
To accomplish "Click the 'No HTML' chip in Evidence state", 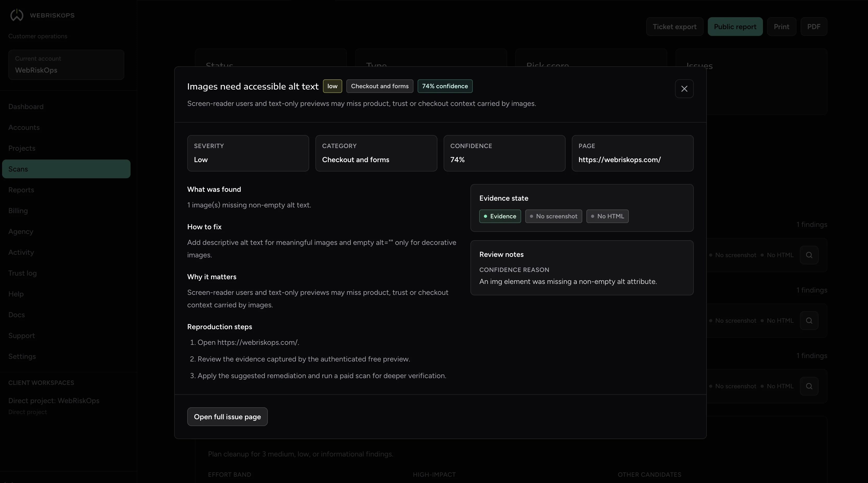I will tap(607, 216).
